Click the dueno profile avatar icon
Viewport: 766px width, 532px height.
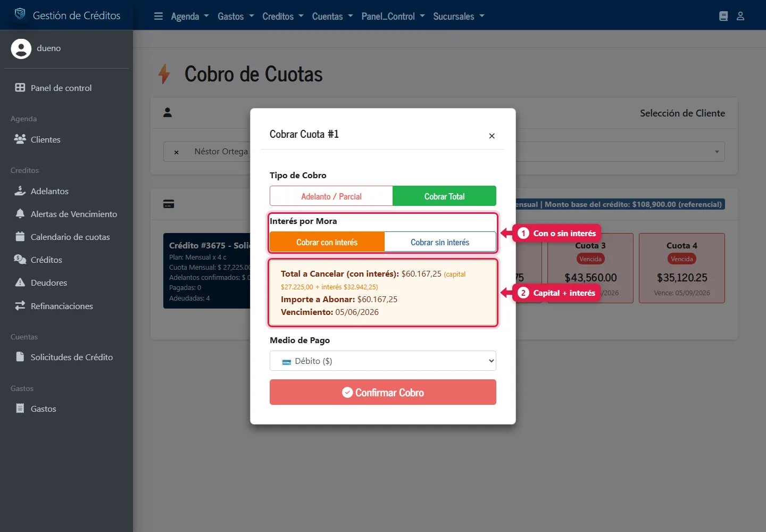[x=21, y=48]
